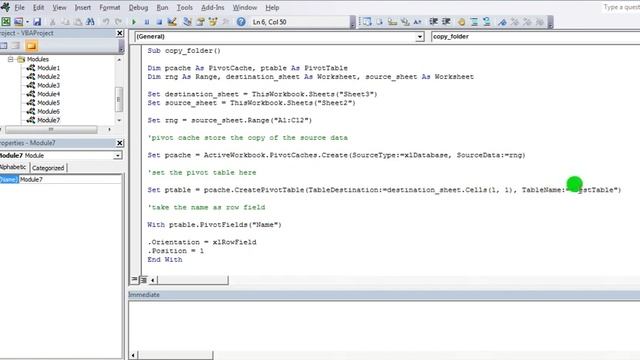Select Module6 in the project tree

48,111
